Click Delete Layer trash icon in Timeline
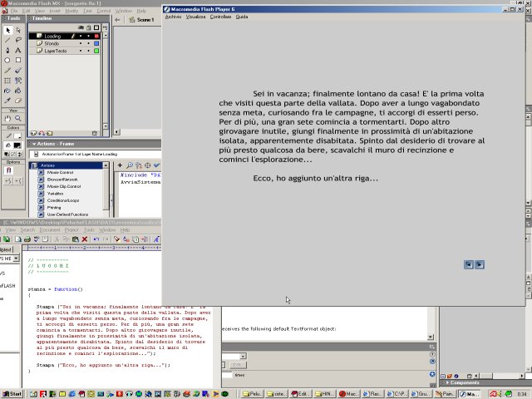 tap(95, 133)
